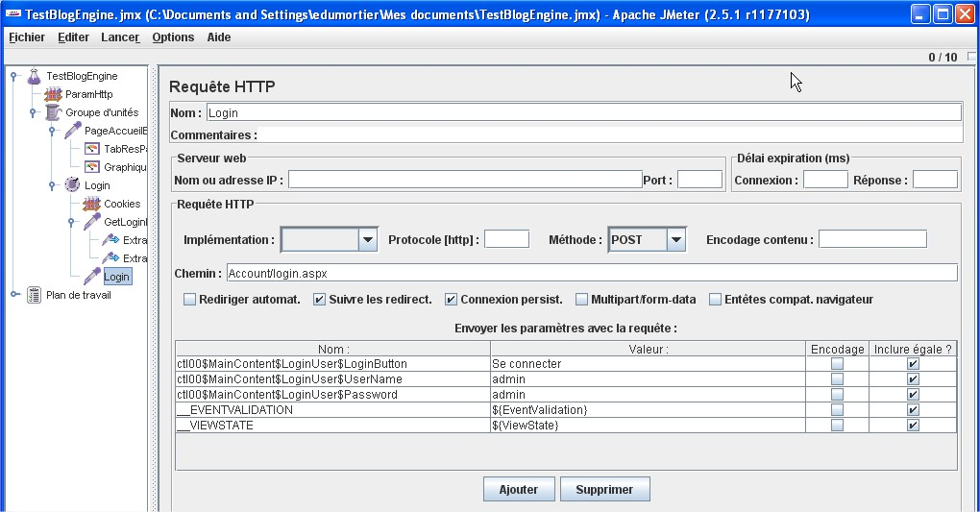Click the Chemin field with Account/login.aspx
This screenshot has width=980, height=512.
click(x=592, y=273)
